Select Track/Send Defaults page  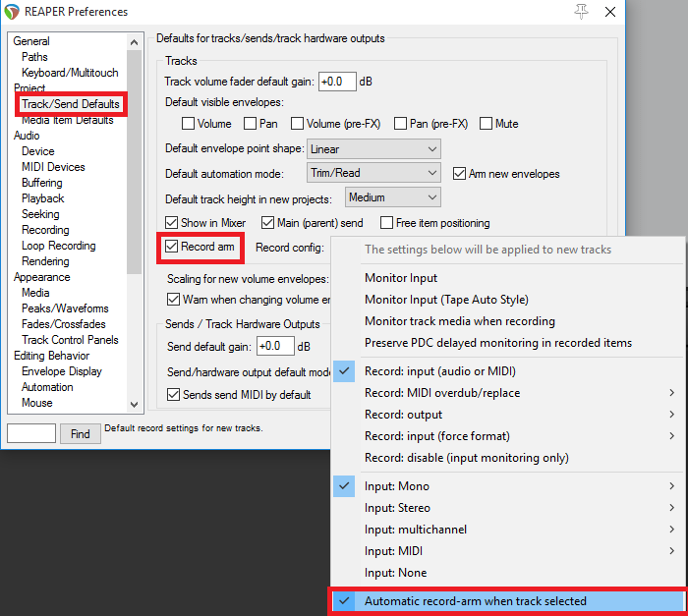point(71,104)
